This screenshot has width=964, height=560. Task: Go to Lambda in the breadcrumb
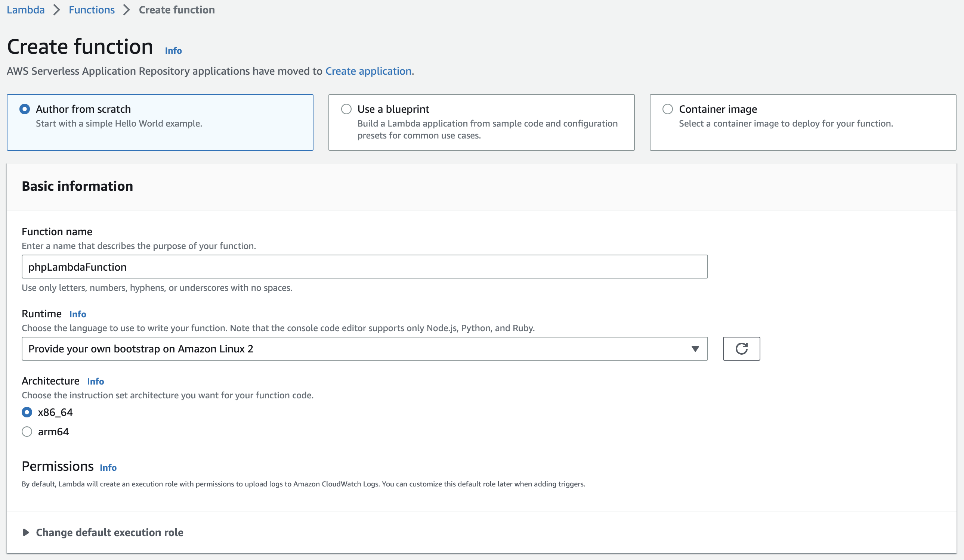tap(26, 10)
